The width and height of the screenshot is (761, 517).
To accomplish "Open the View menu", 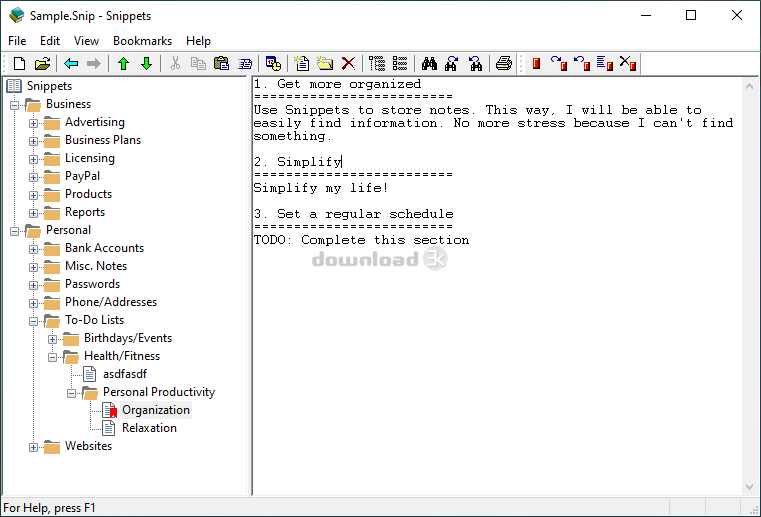I will 86,41.
